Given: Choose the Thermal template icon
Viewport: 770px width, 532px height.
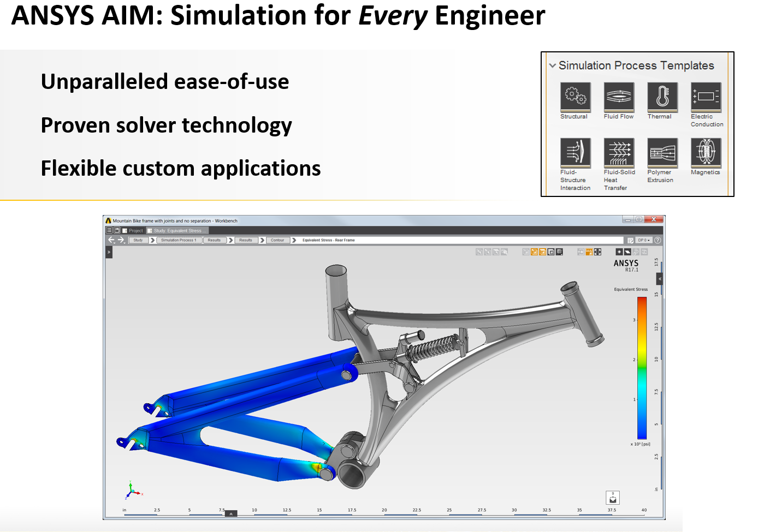Looking at the screenshot, I should 662,97.
